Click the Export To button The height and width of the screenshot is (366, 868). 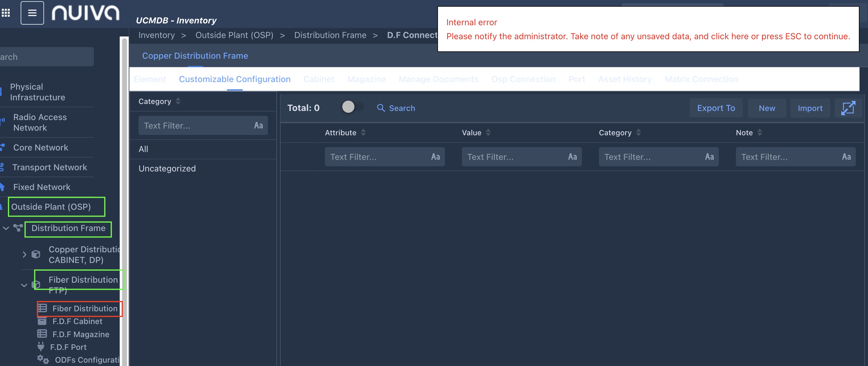716,108
